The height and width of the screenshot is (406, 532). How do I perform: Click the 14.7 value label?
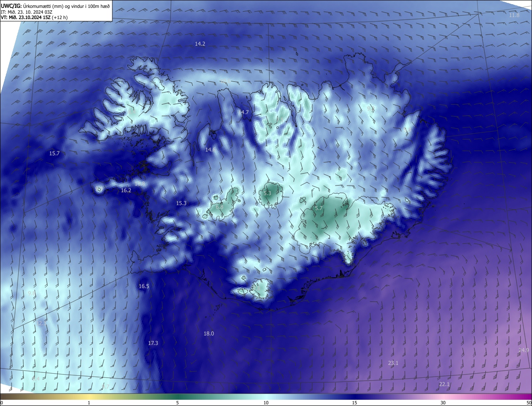click(x=244, y=113)
